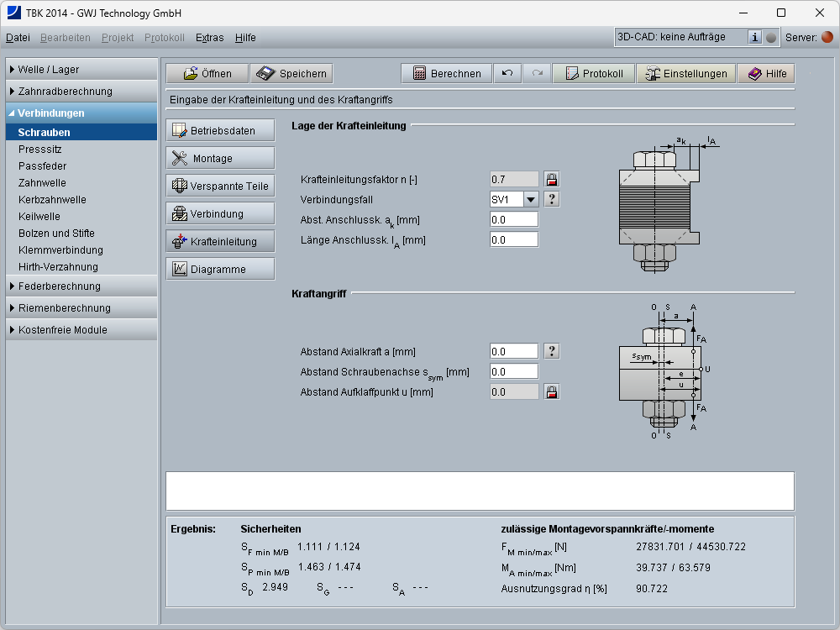
Task: Click the Abstand Schraubenachse input field
Action: pos(513,371)
